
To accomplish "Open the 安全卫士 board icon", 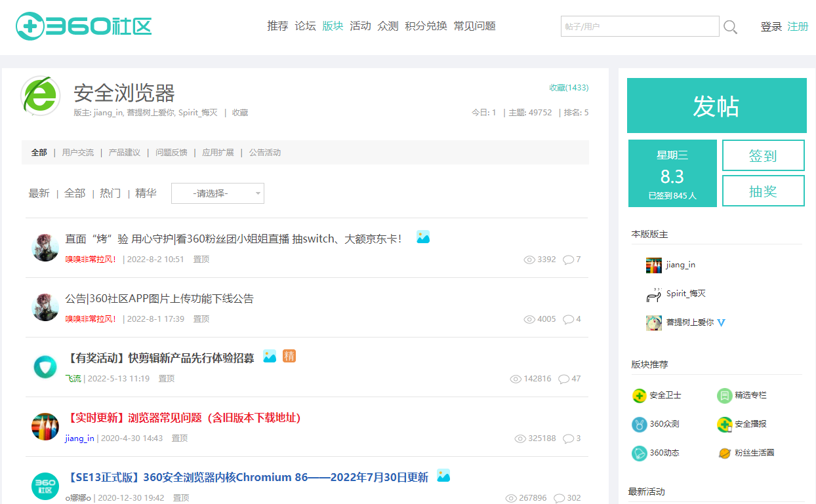I will coord(639,396).
